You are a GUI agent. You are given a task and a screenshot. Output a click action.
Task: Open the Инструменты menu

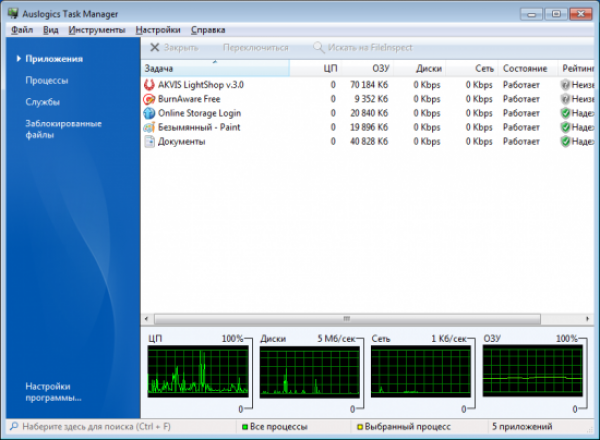coord(97,30)
